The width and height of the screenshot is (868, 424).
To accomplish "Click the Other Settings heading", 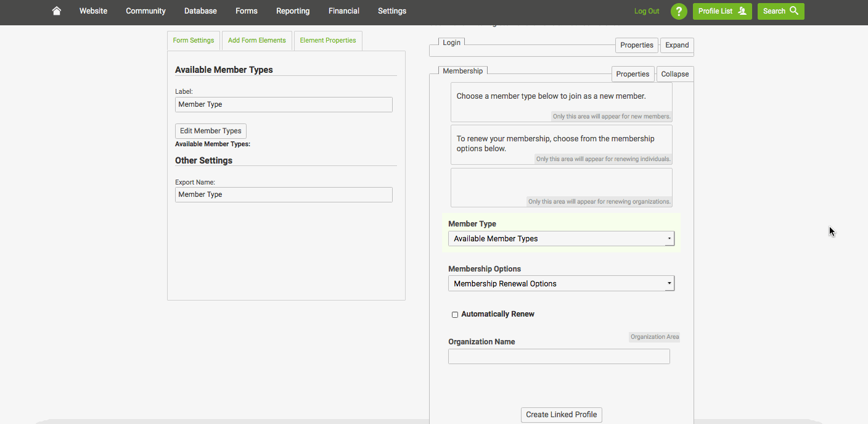I will 204,160.
